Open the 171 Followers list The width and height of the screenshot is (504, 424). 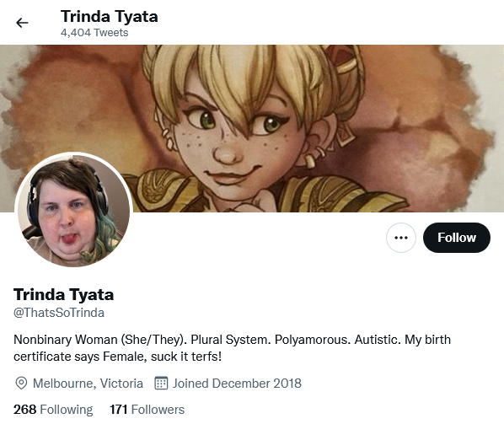(x=147, y=410)
